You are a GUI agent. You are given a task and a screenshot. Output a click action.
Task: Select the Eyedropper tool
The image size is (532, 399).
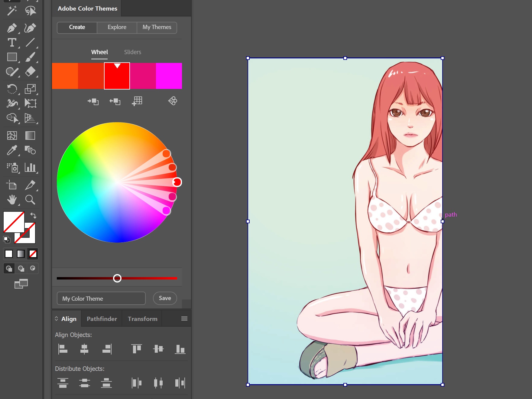click(12, 150)
